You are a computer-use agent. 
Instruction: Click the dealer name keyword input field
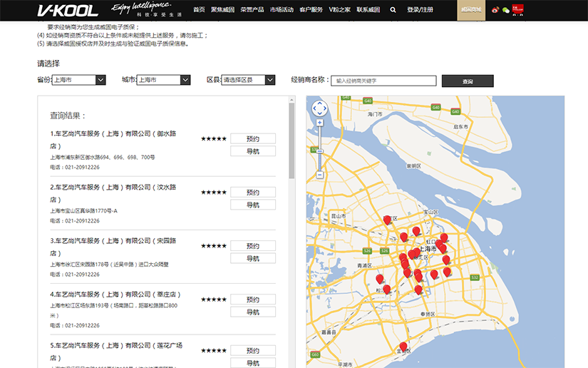[x=383, y=81]
